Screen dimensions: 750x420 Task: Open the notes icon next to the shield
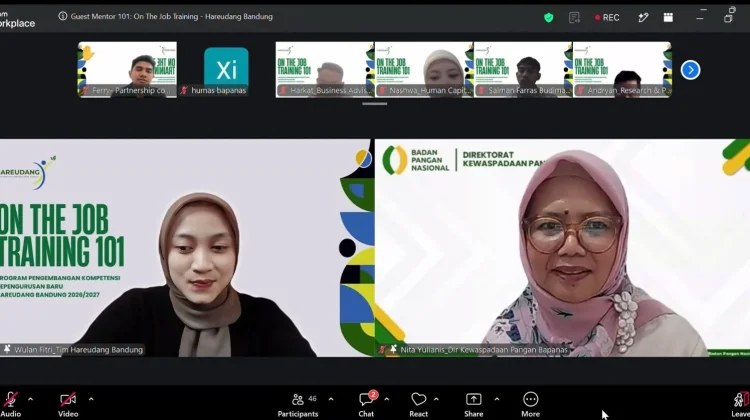574,18
